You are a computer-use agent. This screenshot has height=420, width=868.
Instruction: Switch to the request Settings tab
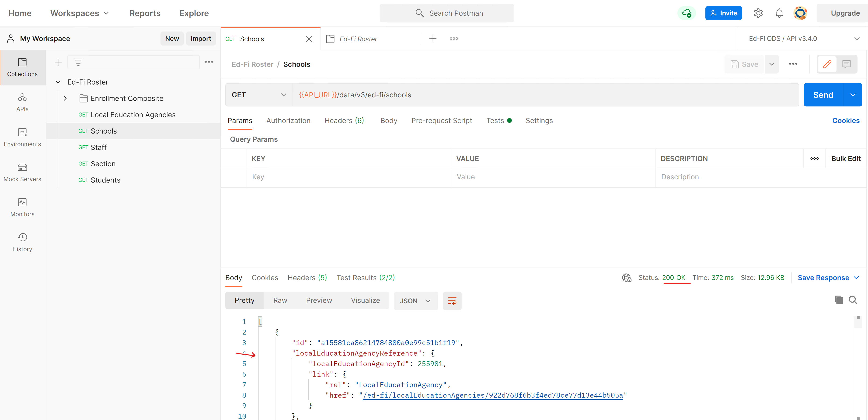[x=539, y=120]
